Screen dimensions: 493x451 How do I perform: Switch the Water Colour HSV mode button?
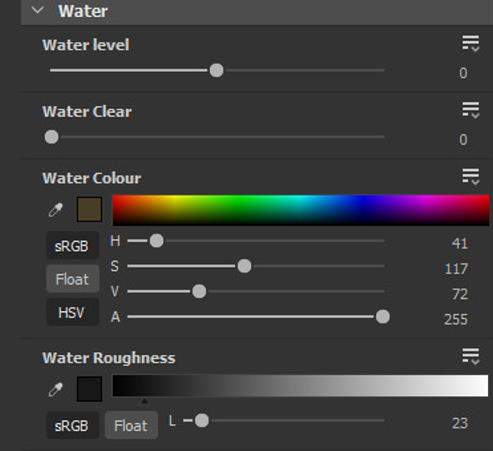click(72, 312)
